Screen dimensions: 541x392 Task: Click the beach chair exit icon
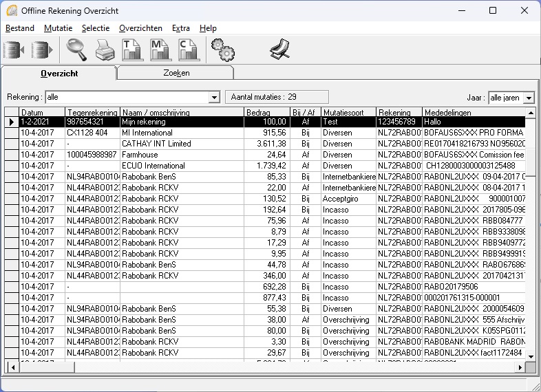[x=279, y=50]
